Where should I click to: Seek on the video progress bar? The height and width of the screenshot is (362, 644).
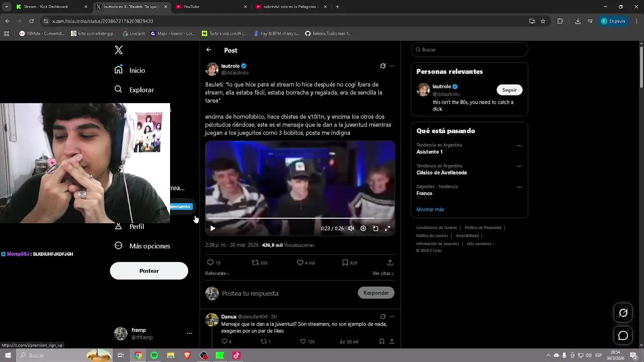tap(300, 218)
